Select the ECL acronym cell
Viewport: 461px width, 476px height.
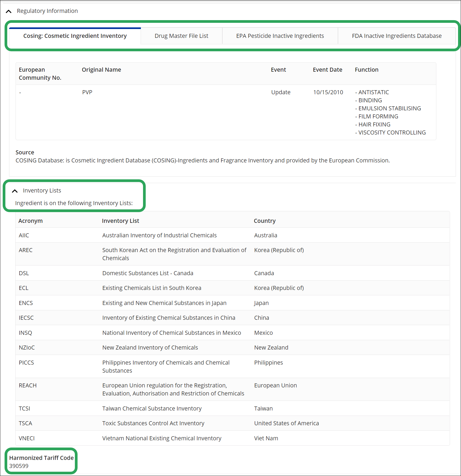(x=23, y=288)
